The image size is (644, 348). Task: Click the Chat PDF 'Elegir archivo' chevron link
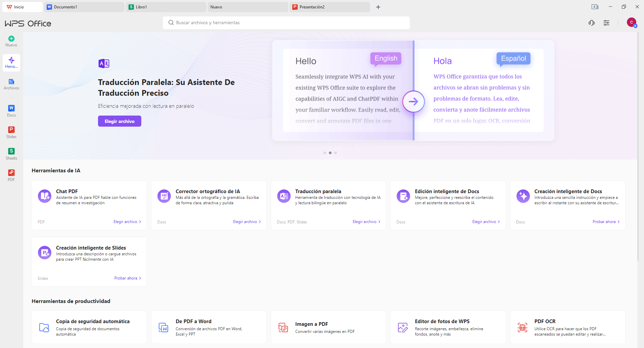(127, 222)
